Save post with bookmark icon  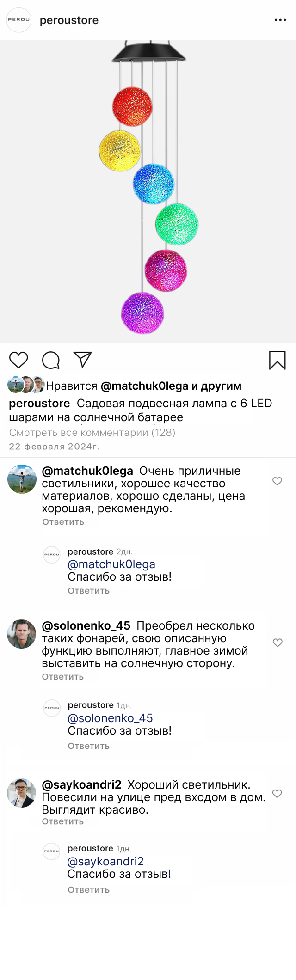(x=277, y=361)
